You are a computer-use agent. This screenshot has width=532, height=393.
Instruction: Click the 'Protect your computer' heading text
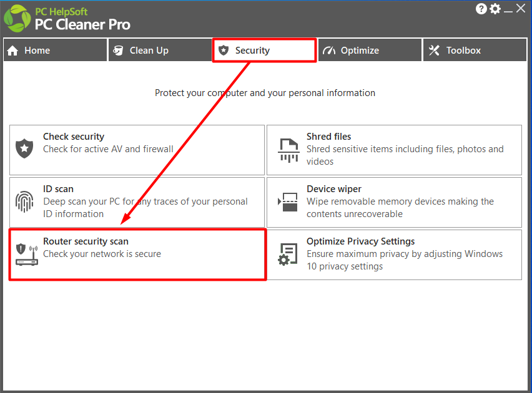point(265,93)
